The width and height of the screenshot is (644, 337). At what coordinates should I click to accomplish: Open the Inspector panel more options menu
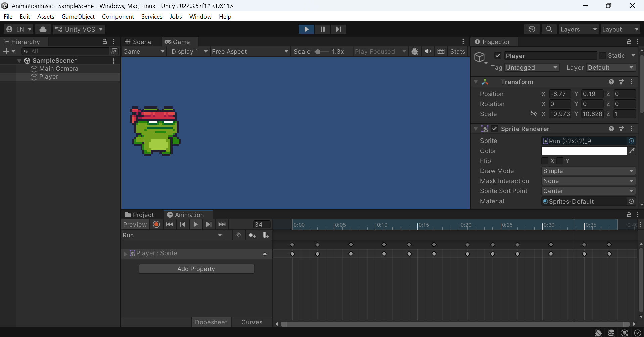click(x=638, y=41)
